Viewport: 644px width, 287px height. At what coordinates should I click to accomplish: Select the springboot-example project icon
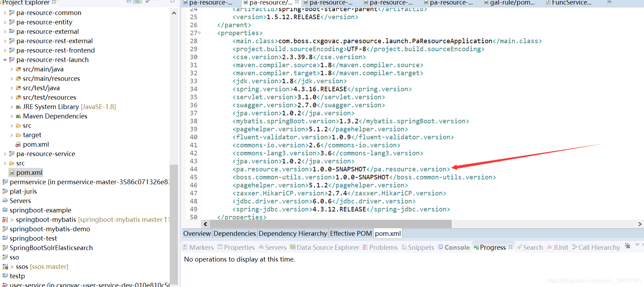5,210
